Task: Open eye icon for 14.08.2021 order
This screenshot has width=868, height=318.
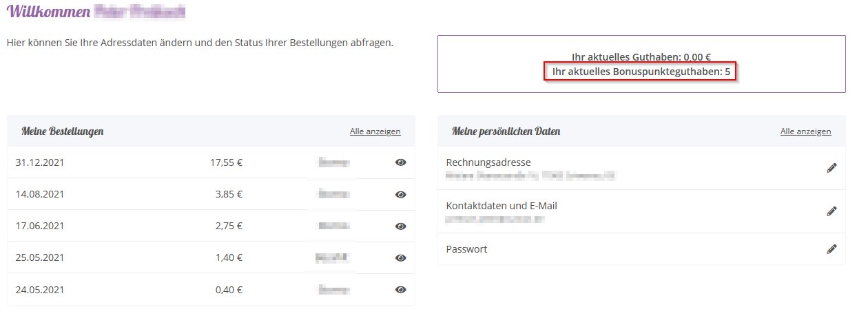Action: tap(400, 194)
